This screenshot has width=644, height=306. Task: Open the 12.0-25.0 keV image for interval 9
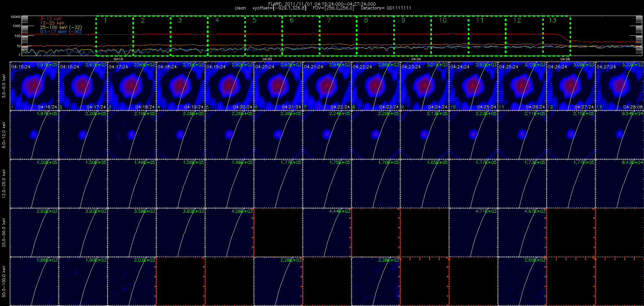tap(424, 183)
